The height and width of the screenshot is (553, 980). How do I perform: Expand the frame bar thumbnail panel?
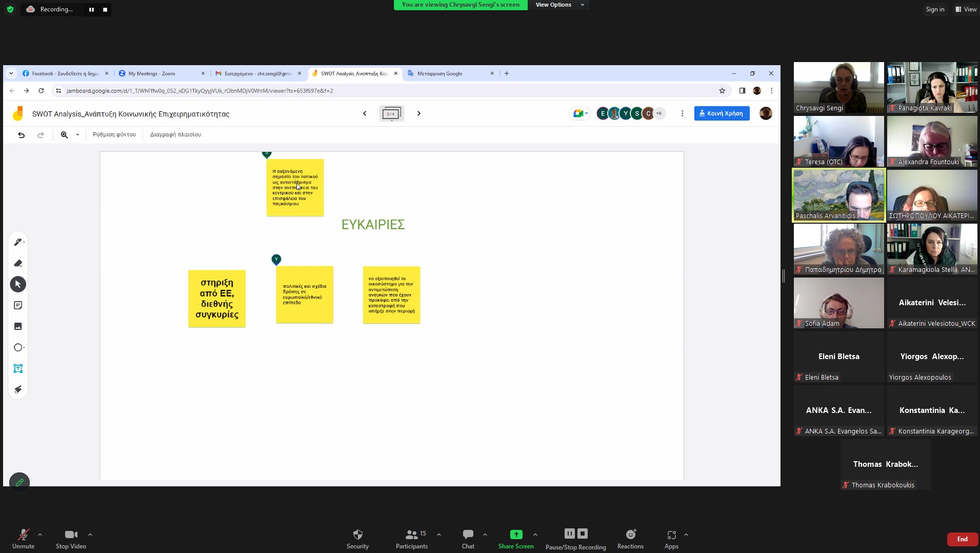[x=391, y=113]
